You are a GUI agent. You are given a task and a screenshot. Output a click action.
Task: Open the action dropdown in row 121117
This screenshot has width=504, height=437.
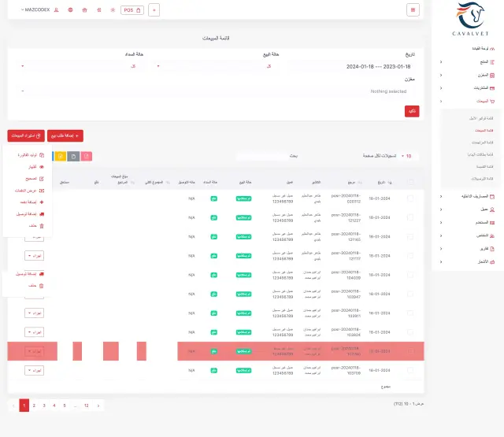[x=34, y=256]
